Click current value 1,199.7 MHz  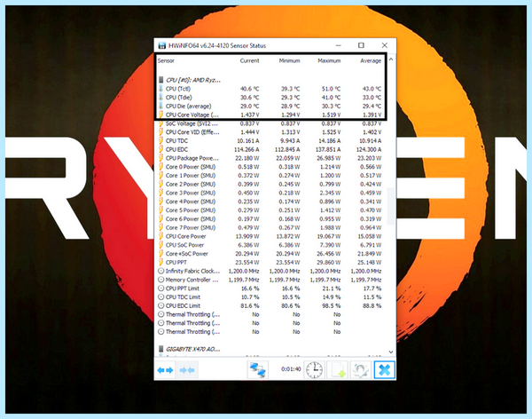244,280
